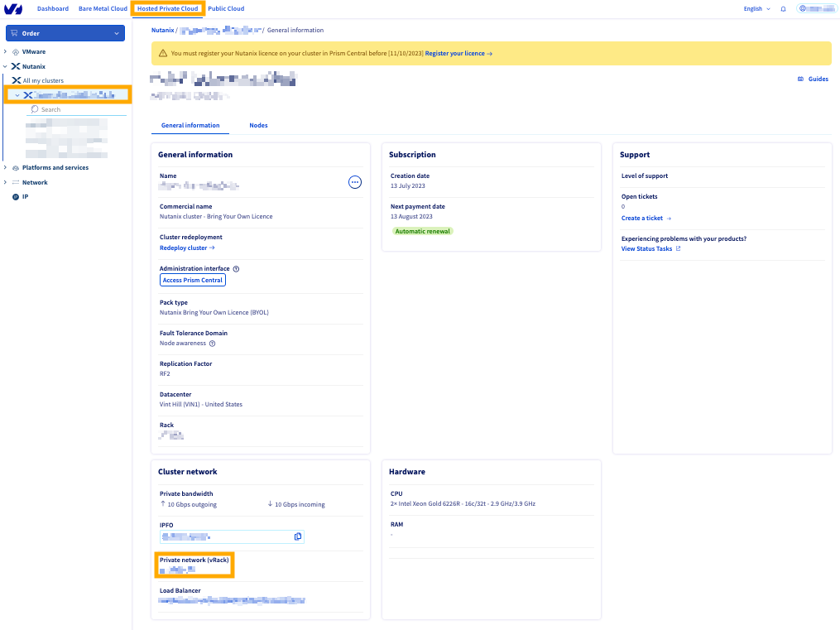Select the Hosted Private Cloud tab

(168, 8)
